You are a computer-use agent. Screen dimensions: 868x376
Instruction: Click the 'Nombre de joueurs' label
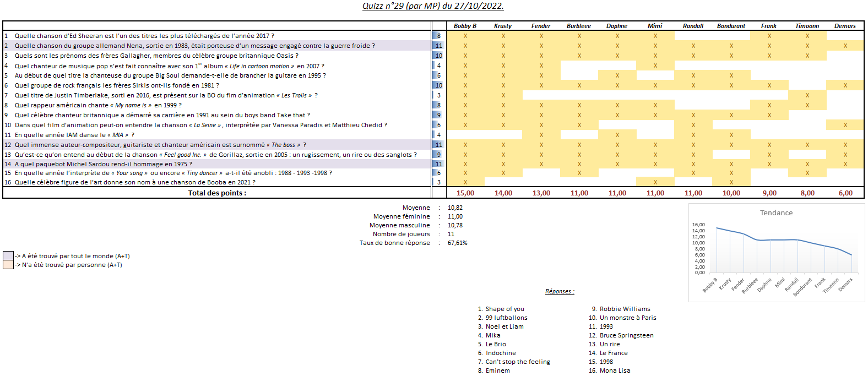tap(402, 234)
